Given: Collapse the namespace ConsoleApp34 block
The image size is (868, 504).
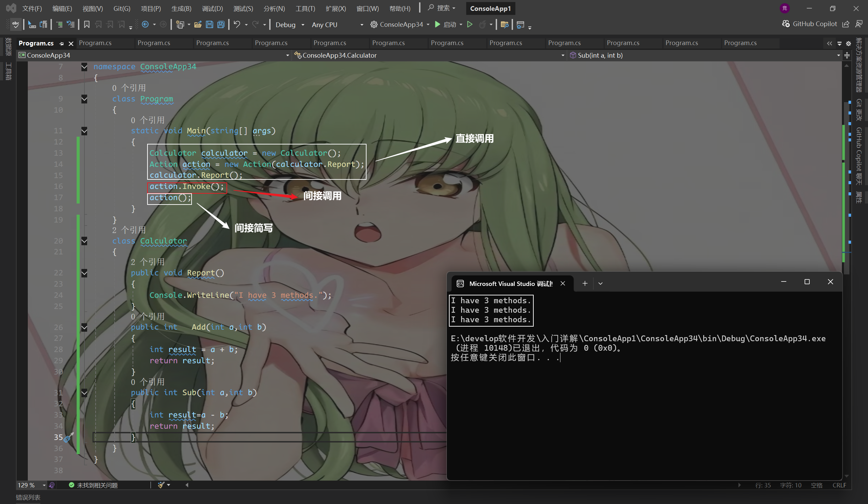Looking at the screenshot, I should point(84,67).
